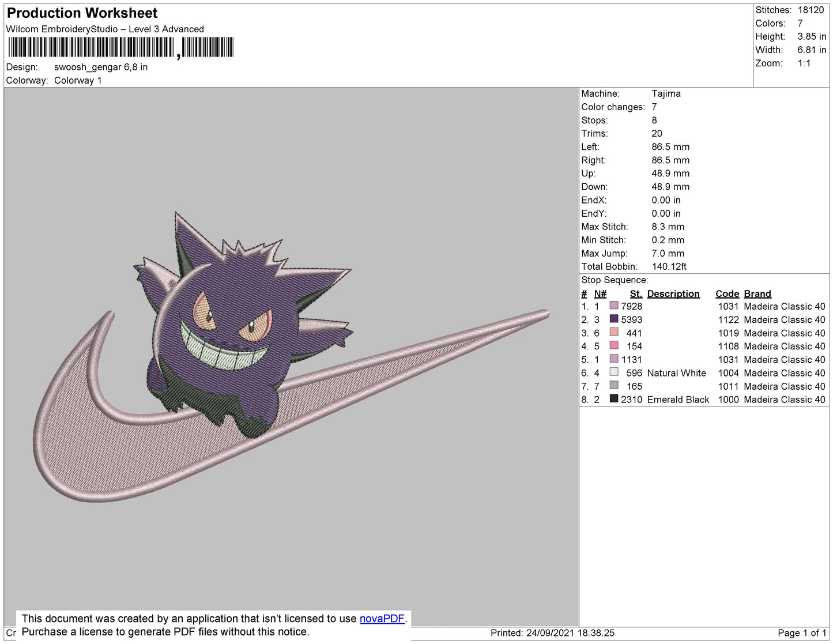Click the salmon swatch for code 1019
The height and width of the screenshot is (644, 833).
[614, 332]
